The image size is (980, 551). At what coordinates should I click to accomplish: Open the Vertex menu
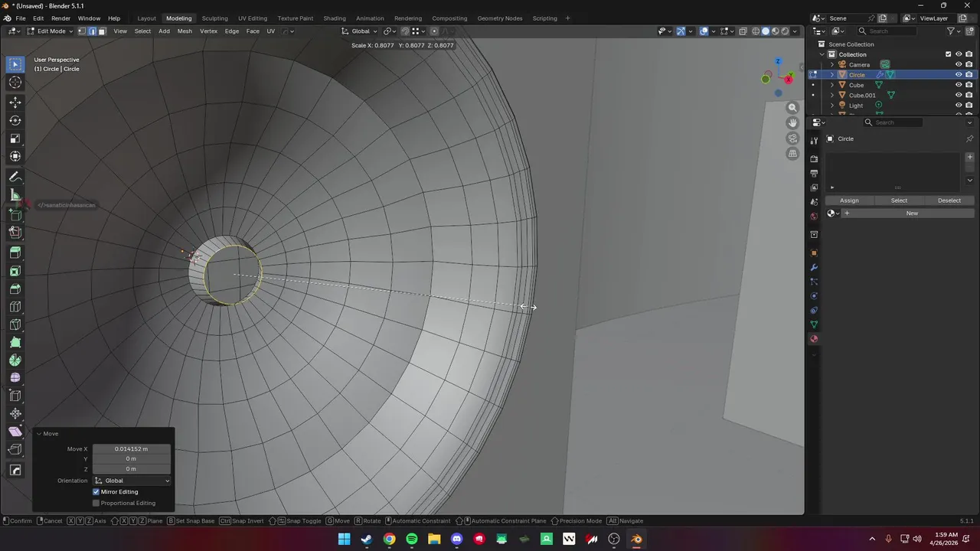click(x=208, y=31)
